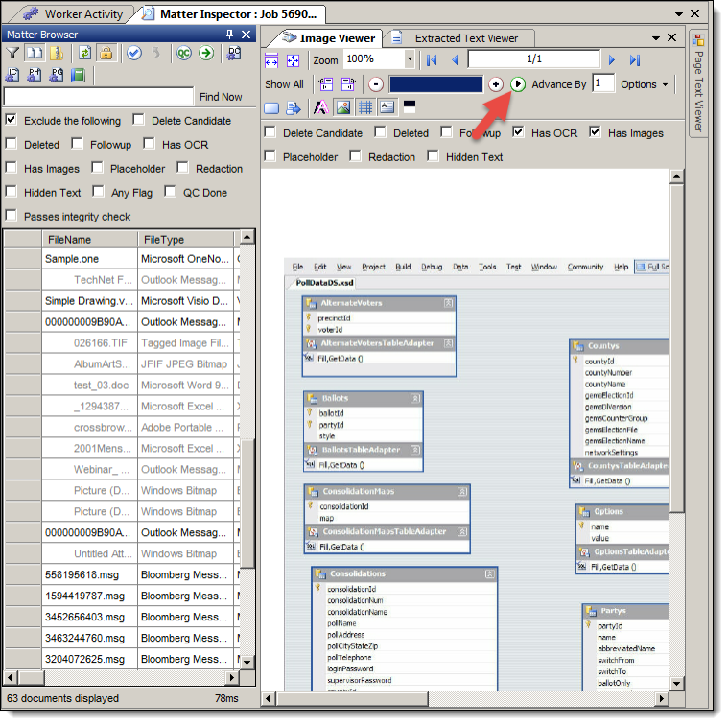Go to the last page
This screenshot has height=725, width=728.
click(x=635, y=60)
